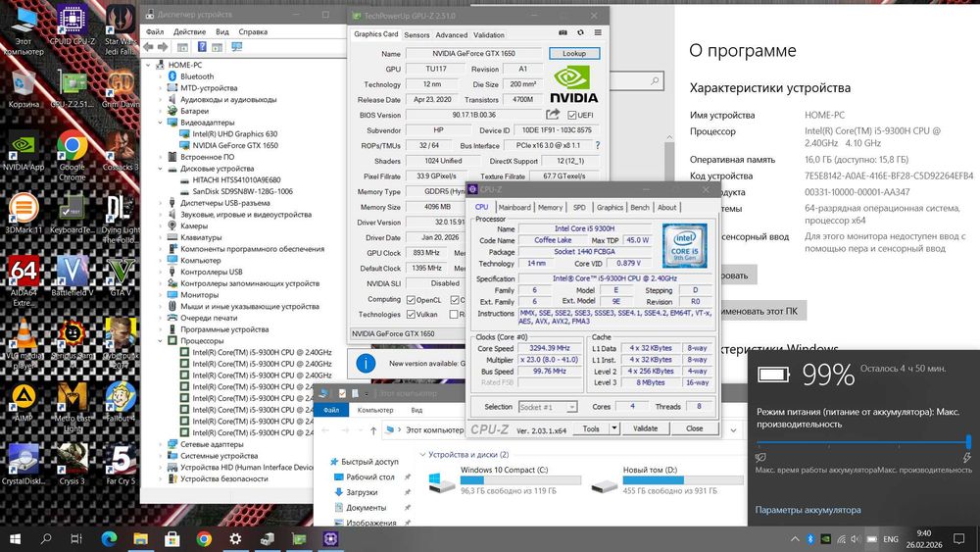
Task: Click the blue help icon in Device Manager toolbar
Action: coord(202,47)
